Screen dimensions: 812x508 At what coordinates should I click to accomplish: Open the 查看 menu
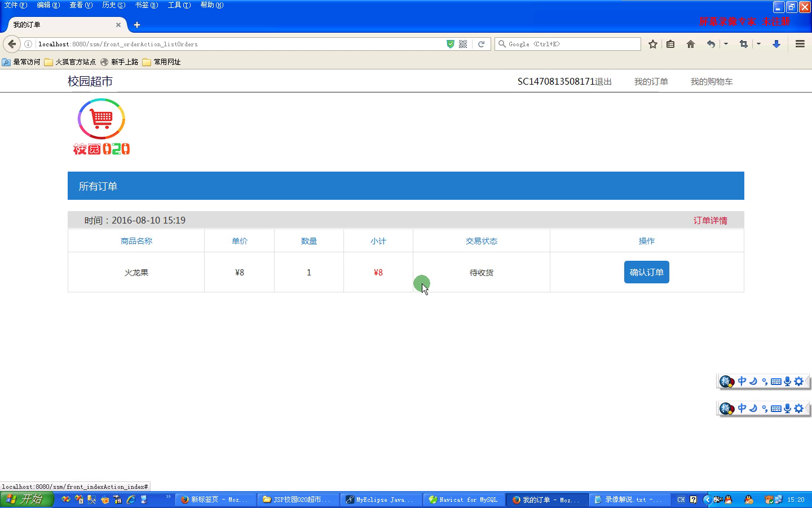point(81,5)
